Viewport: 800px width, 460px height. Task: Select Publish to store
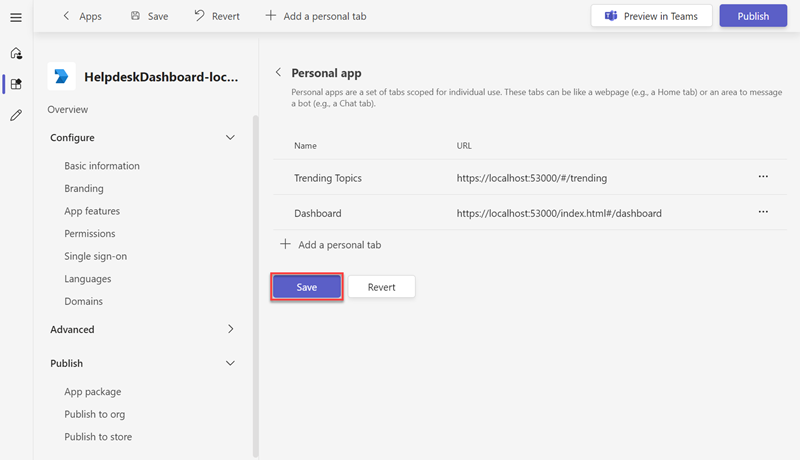tap(98, 437)
